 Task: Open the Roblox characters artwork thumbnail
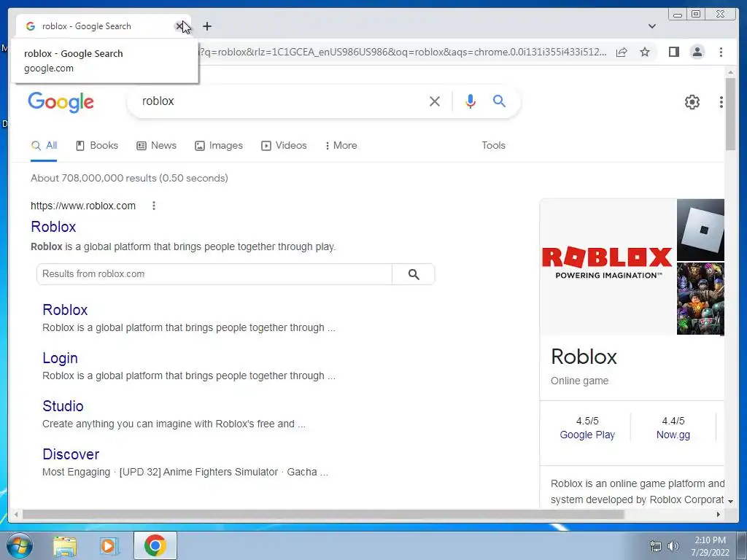click(x=700, y=298)
